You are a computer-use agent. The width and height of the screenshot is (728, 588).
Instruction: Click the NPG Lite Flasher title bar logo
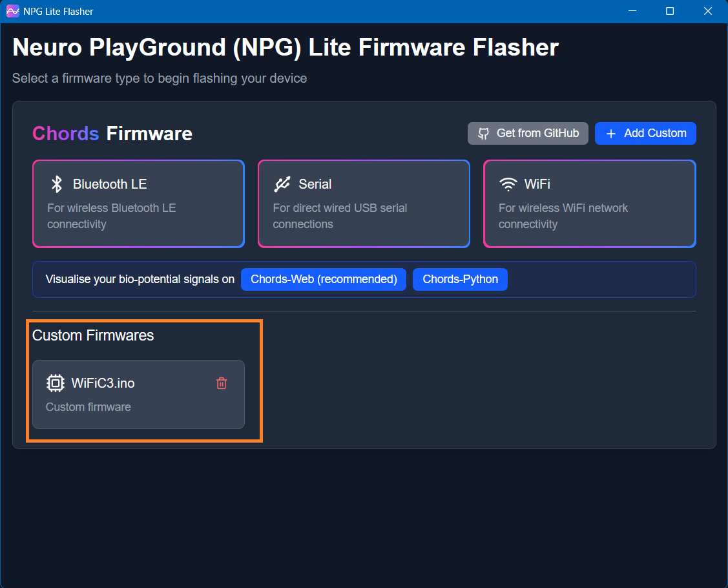click(x=12, y=12)
